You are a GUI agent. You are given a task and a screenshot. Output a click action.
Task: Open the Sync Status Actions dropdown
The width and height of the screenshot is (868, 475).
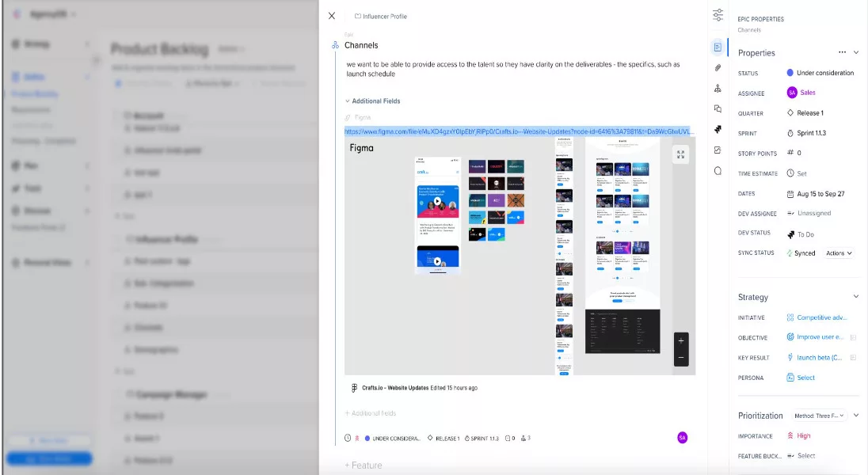(839, 253)
